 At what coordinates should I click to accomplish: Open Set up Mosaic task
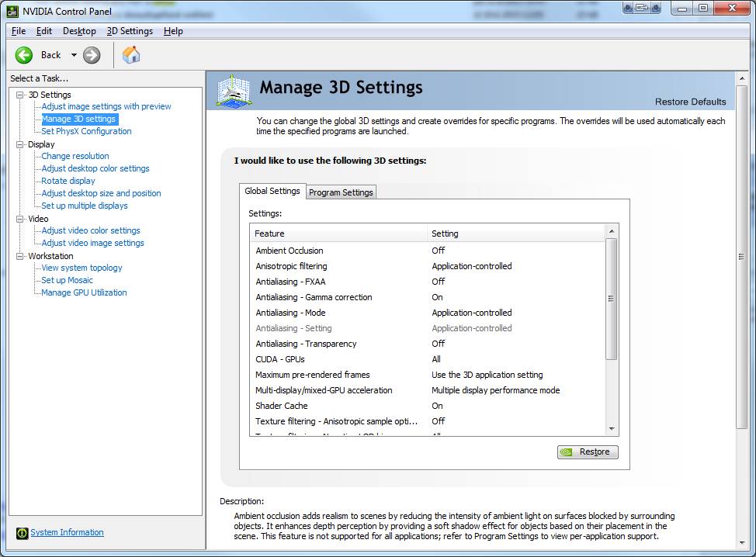tap(67, 280)
